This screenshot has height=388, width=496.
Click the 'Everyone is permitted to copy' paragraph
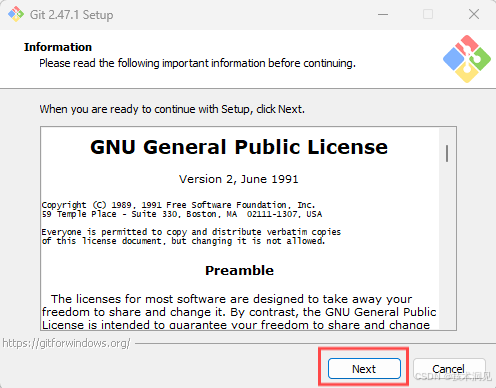[x=191, y=236]
